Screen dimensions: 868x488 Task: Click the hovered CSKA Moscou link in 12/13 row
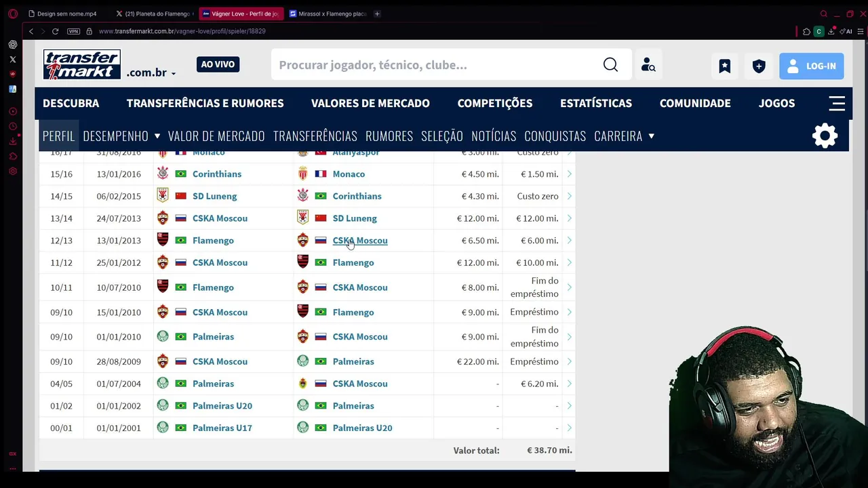tap(360, 241)
